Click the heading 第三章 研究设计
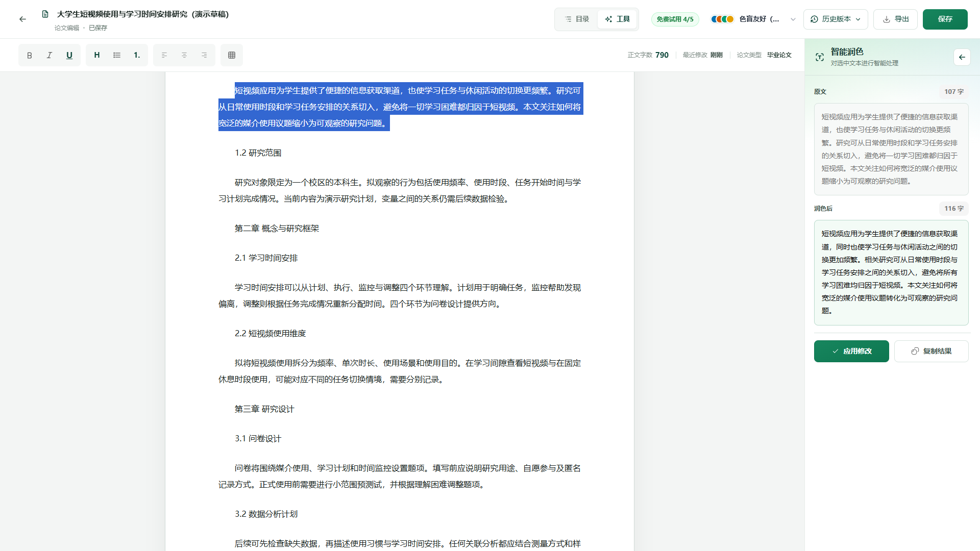This screenshot has width=980, height=551. coord(264,409)
